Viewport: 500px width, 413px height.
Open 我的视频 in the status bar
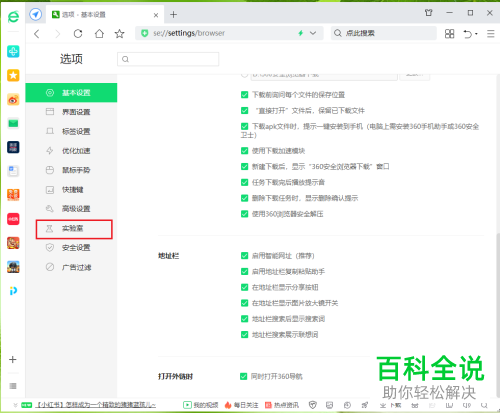click(201, 405)
